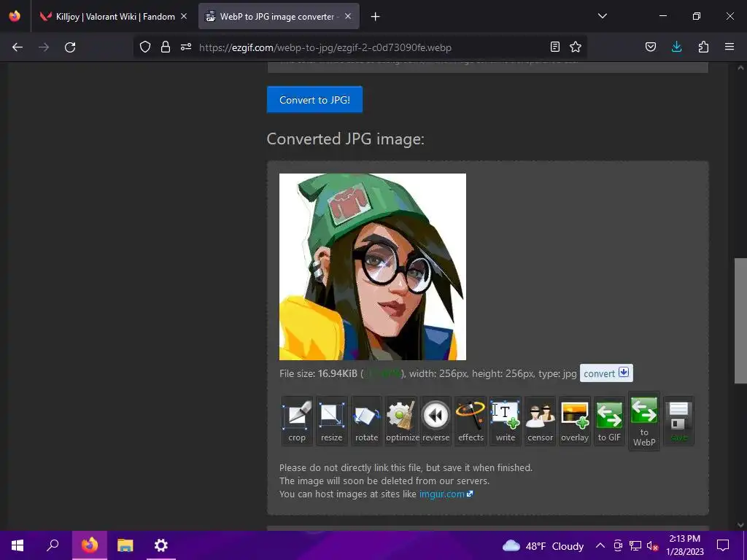List all tabs dropdown arrow
The height and width of the screenshot is (560, 747).
[x=602, y=16]
